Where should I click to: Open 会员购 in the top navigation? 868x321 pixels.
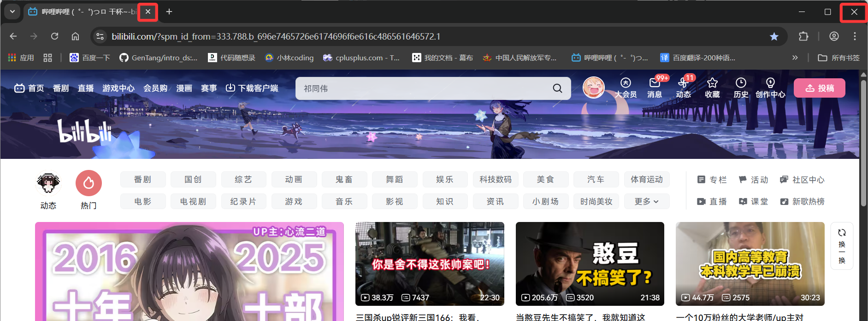(155, 88)
